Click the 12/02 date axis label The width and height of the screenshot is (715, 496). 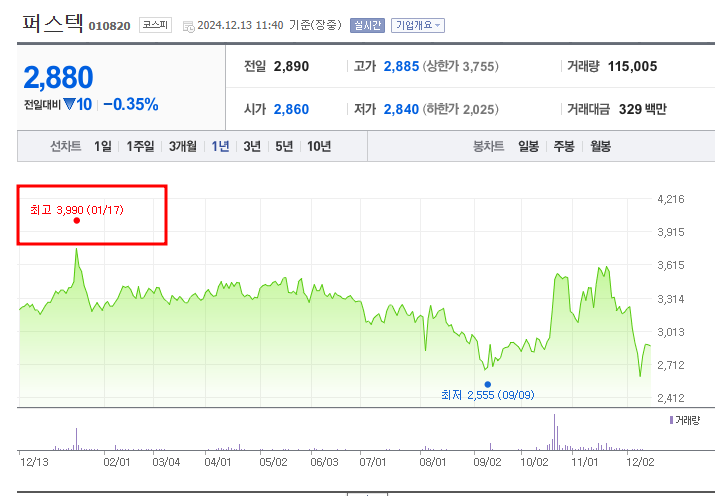point(640,462)
